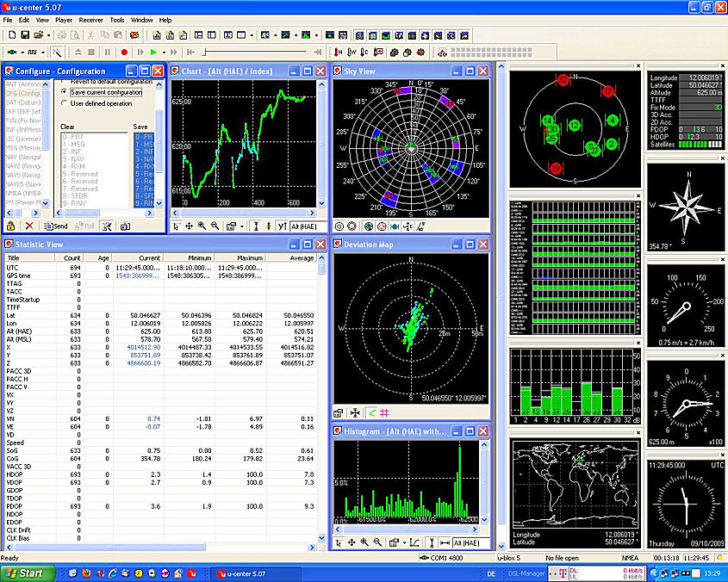Image resolution: width=728 pixels, height=582 pixels.
Task: Click the Title column header in Statistic View
Action: click(29, 258)
